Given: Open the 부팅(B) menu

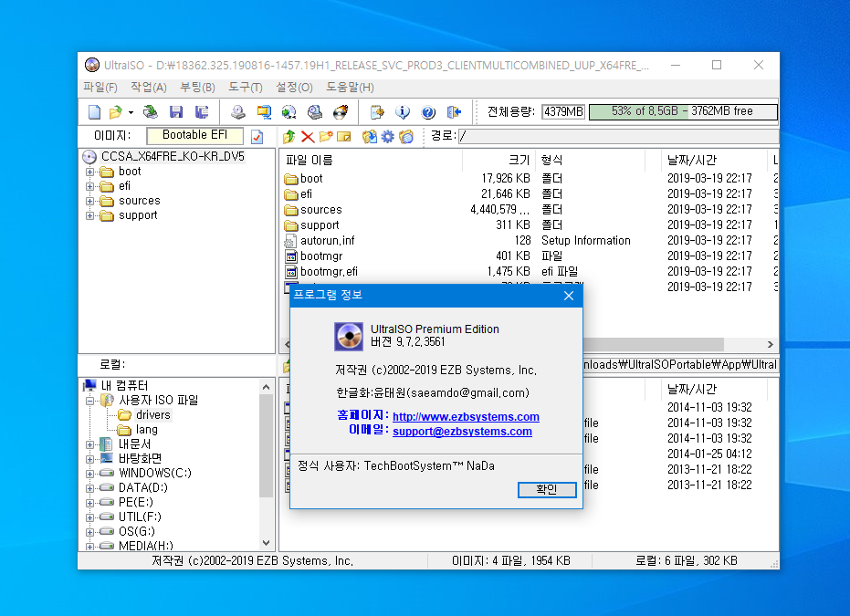Looking at the screenshot, I should click(197, 88).
